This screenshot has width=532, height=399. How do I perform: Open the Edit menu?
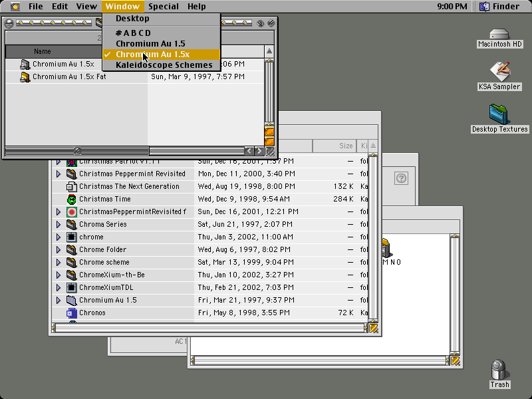point(60,7)
